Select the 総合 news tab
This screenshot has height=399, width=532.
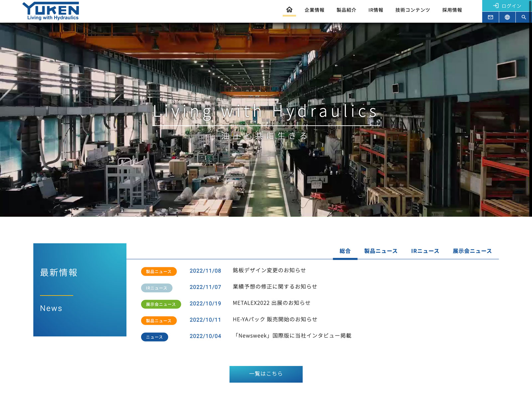(x=345, y=251)
